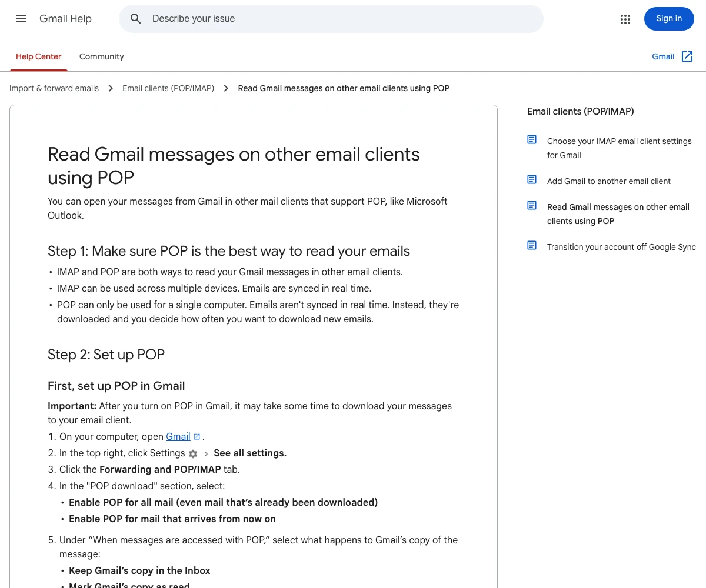Click the Step 2: Set up POP heading
706x588 pixels.
[x=106, y=355]
